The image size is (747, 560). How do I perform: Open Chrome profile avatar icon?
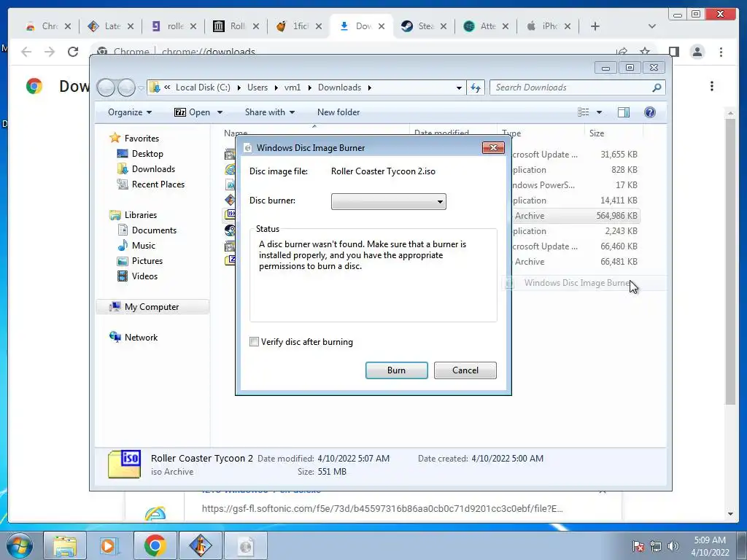697,52
